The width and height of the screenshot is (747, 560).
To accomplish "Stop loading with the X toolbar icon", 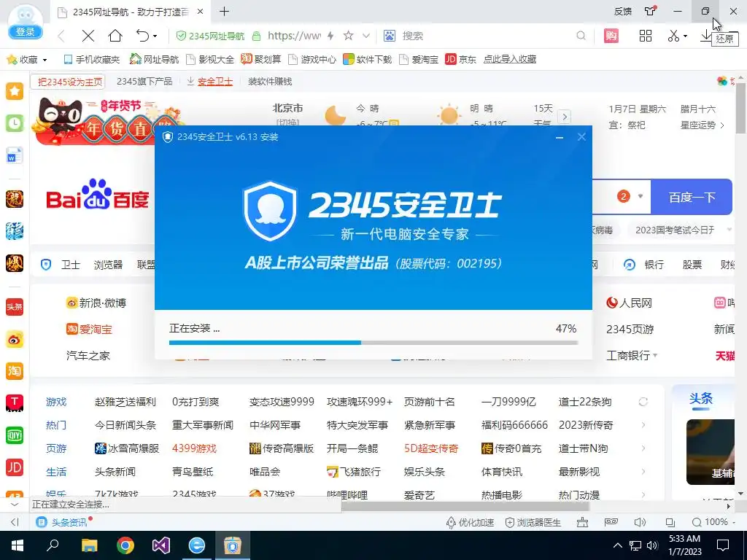I will click(88, 36).
